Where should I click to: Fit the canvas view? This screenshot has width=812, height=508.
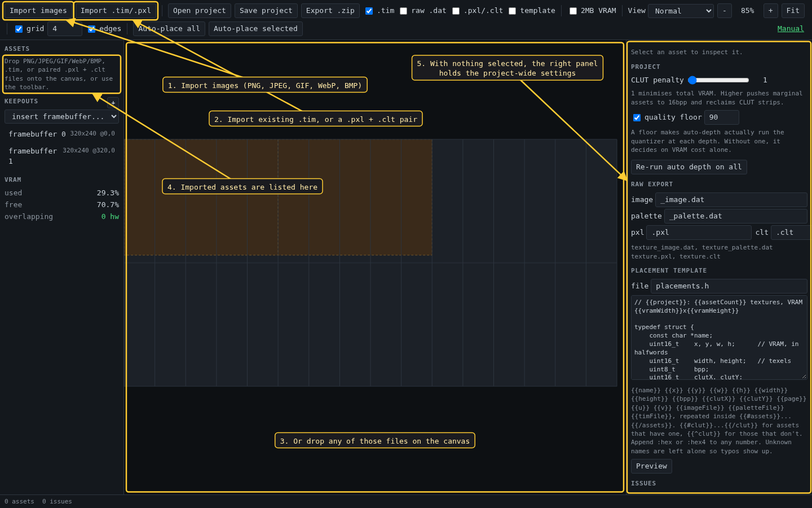[793, 11]
